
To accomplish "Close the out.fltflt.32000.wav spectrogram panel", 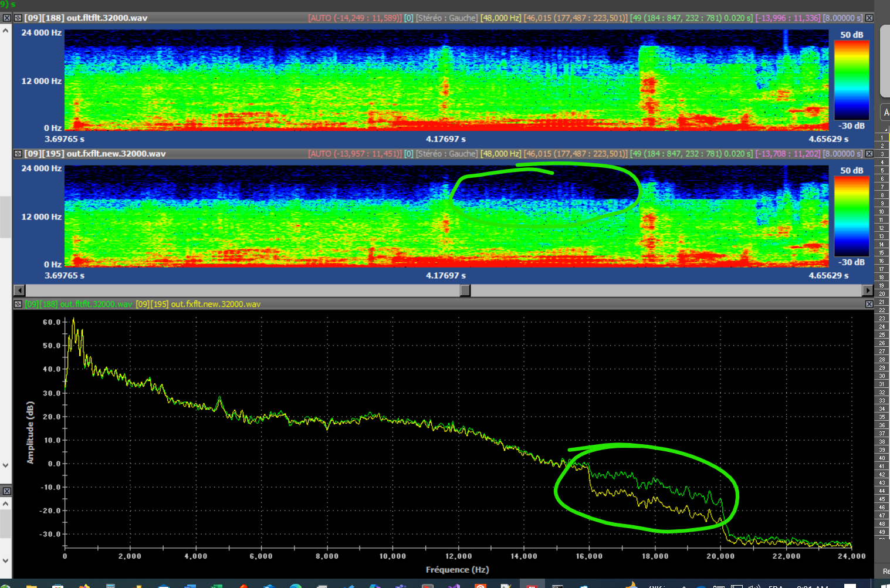I will [869, 18].
